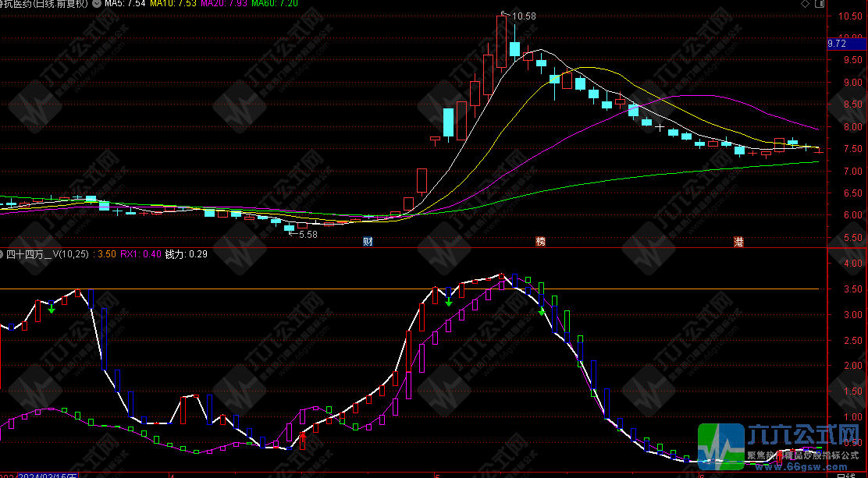Click the 港 event marker icon
Image resolution: width=868 pixels, height=478 pixels.
click(x=738, y=242)
